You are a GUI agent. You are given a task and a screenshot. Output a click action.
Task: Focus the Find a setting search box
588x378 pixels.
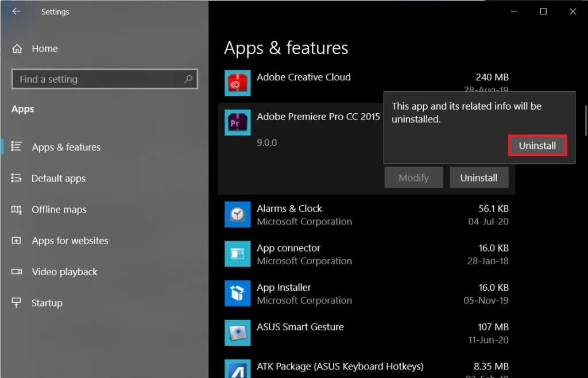click(105, 79)
